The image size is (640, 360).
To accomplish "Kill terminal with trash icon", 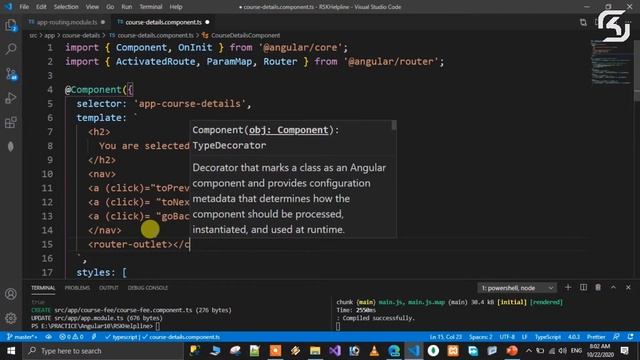I will point(598,288).
